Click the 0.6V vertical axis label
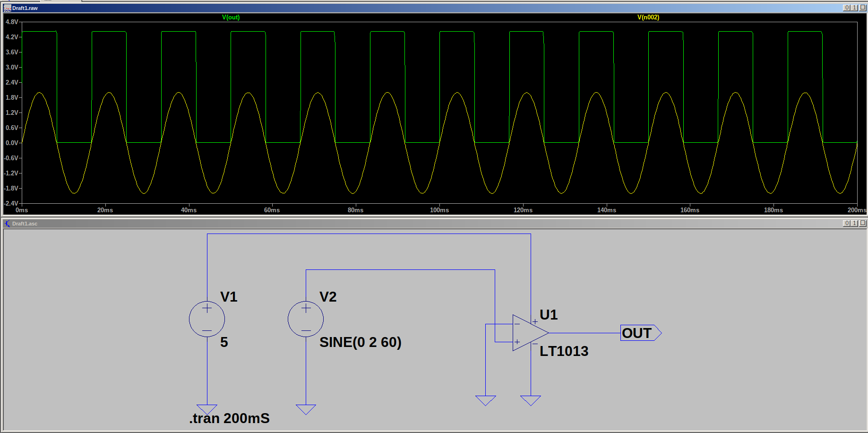Viewport: 868px width, 433px height. (x=12, y=128)
